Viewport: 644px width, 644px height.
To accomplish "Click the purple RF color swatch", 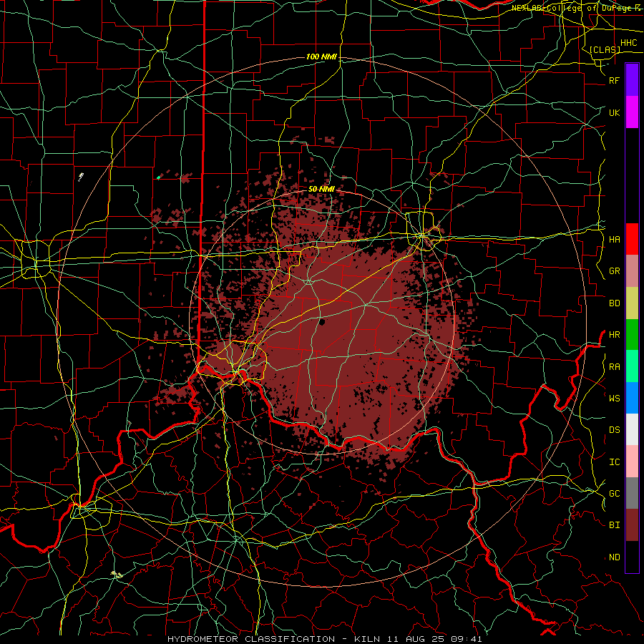I will pyautogui.click(x=632, y=80).
